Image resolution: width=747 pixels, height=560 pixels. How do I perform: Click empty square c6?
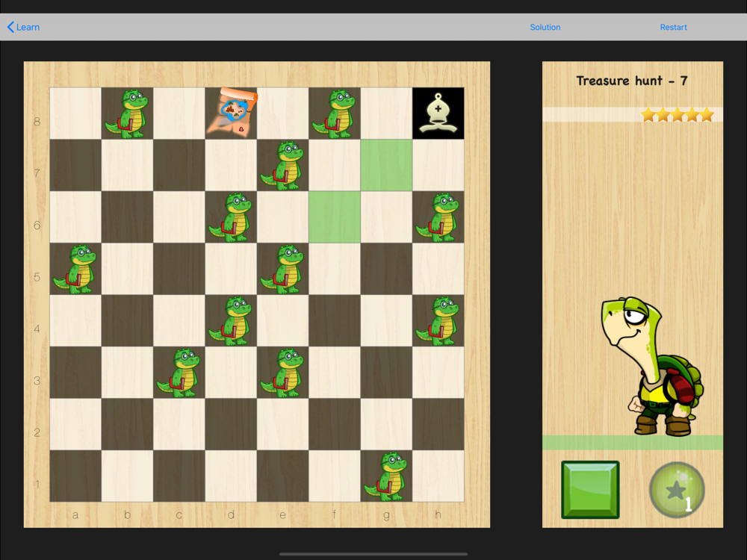179,217
